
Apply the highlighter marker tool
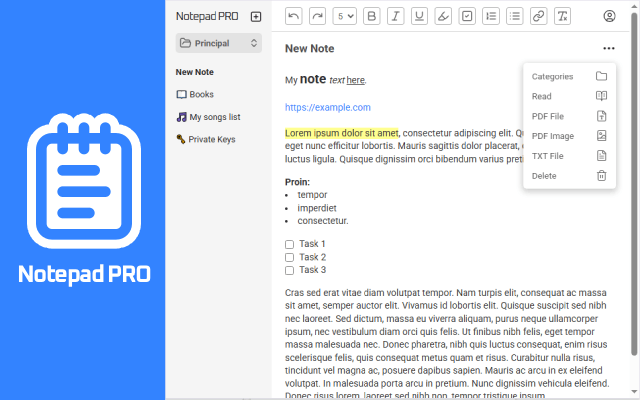click(x=443, y=16)
